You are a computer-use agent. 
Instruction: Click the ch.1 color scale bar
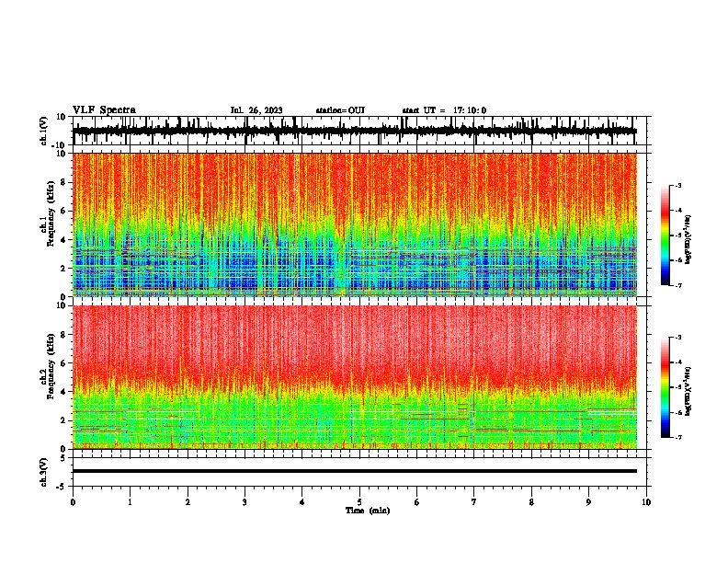point(665,236)
